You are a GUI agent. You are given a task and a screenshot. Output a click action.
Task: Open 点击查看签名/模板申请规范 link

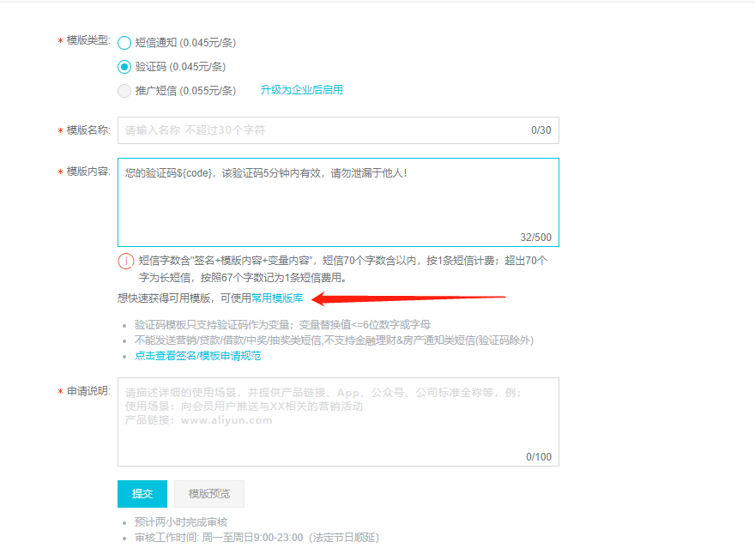197,355
